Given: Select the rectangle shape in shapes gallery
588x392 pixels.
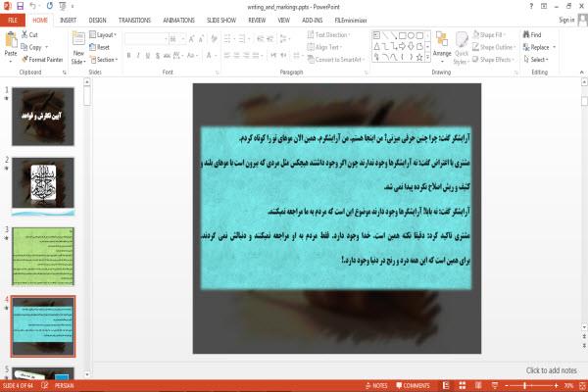Looking at the screenshot, I should pos(403,35).
